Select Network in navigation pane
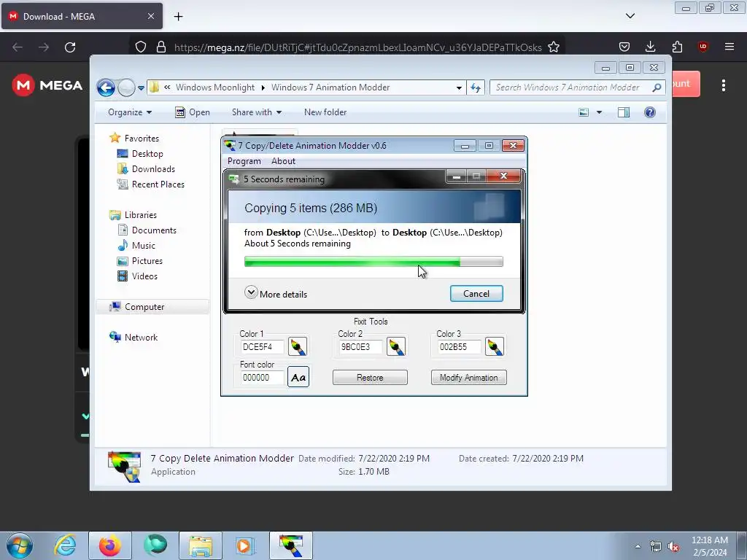This screenshot has height=560, width=747. (141, 337)
